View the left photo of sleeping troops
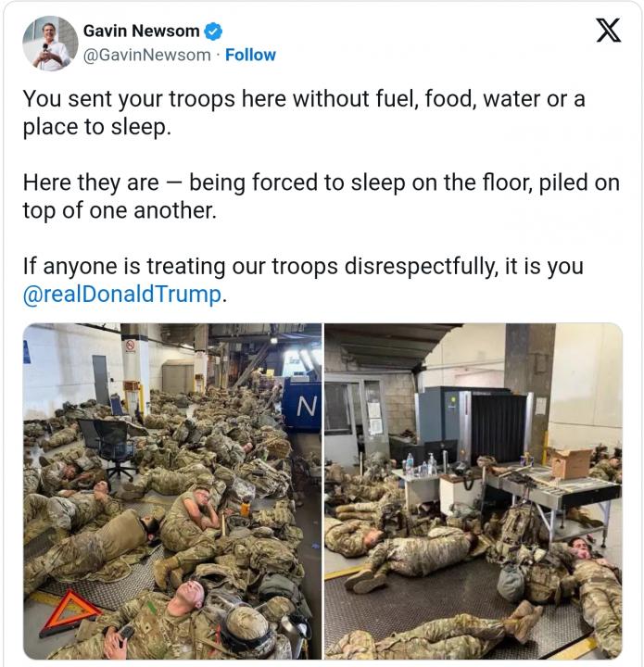 172,491
